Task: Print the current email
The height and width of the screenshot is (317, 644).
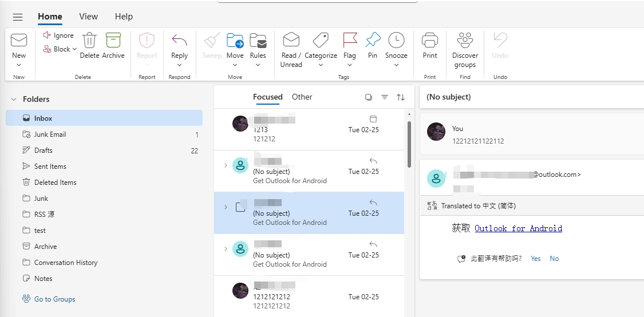Action: point(430,40)
